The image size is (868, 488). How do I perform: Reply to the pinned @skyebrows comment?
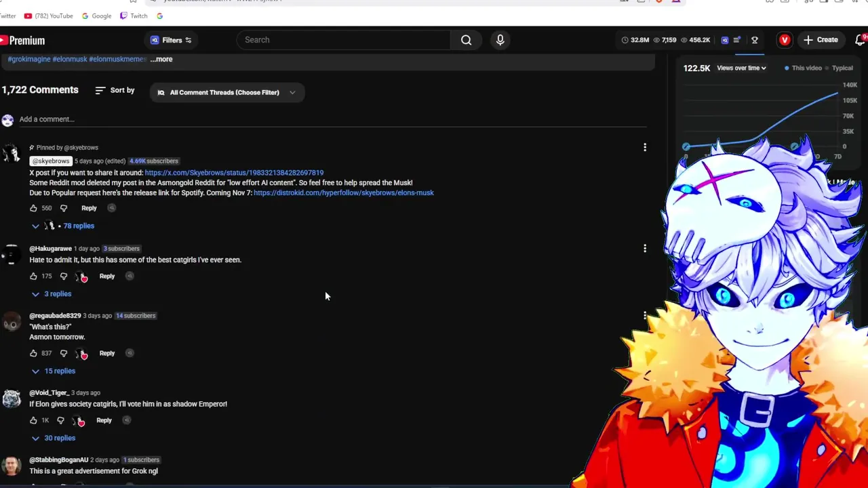pos(89,208)
